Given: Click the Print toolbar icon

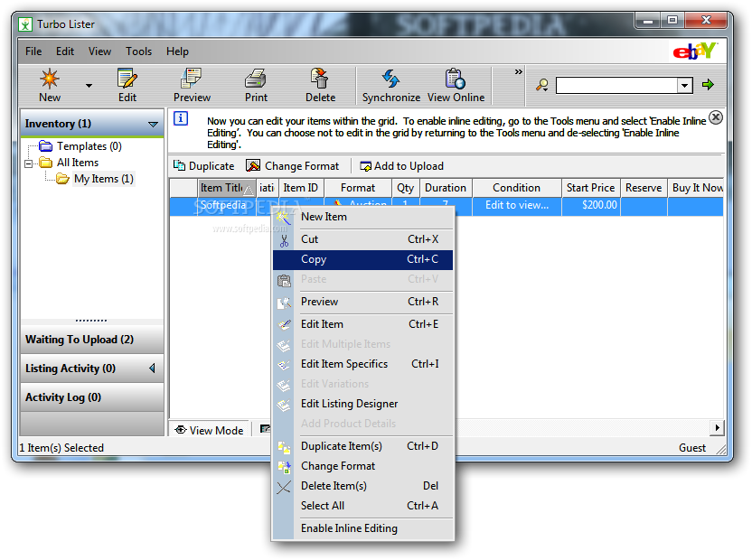Looking at the screenshot, I should pyautogui.click(x=256, y=79).
